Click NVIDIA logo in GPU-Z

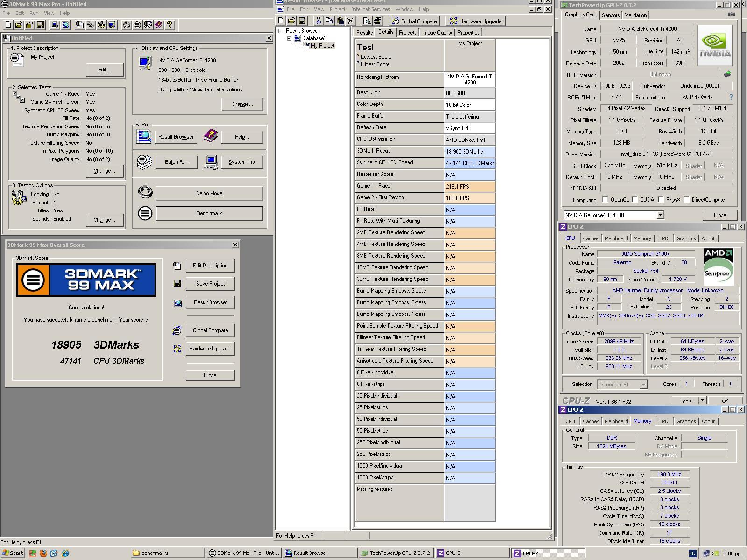715,45
